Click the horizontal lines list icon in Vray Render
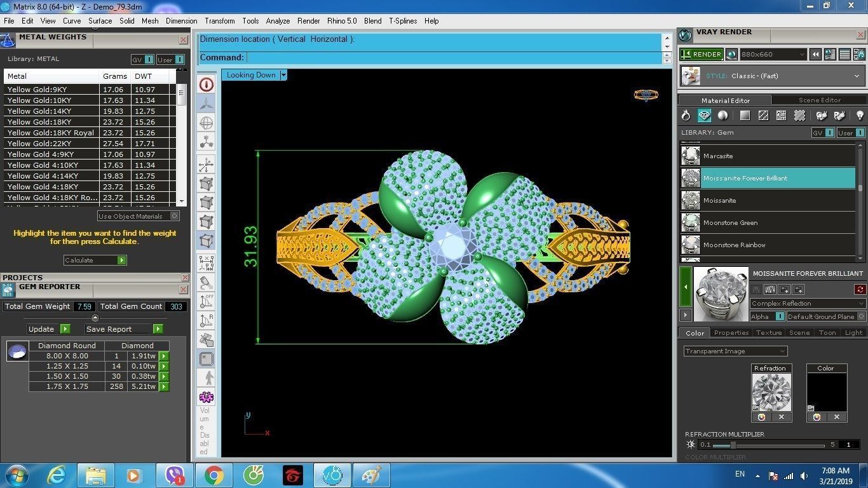The width and height of the screenshot is (868, 488). click(844, 55)
